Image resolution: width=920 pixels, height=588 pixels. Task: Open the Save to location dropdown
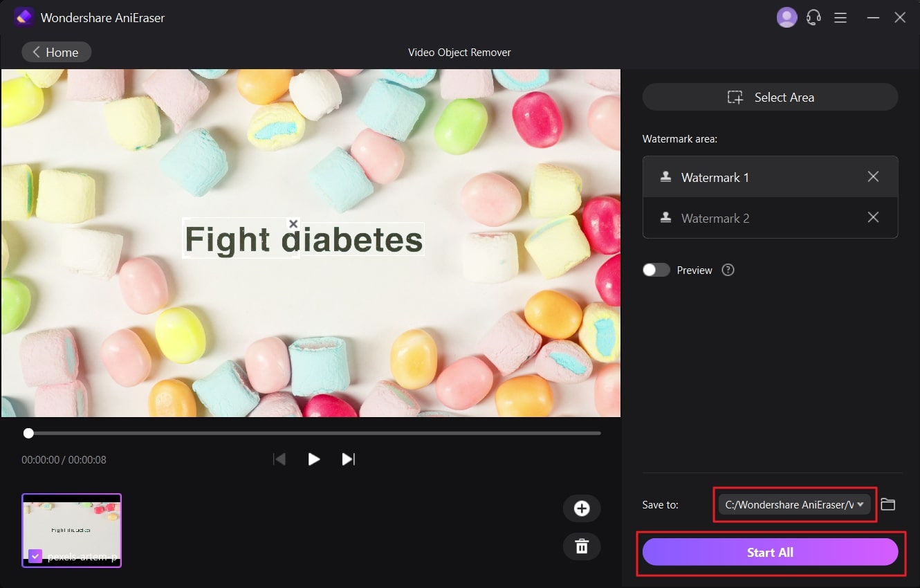click(794, 504)
